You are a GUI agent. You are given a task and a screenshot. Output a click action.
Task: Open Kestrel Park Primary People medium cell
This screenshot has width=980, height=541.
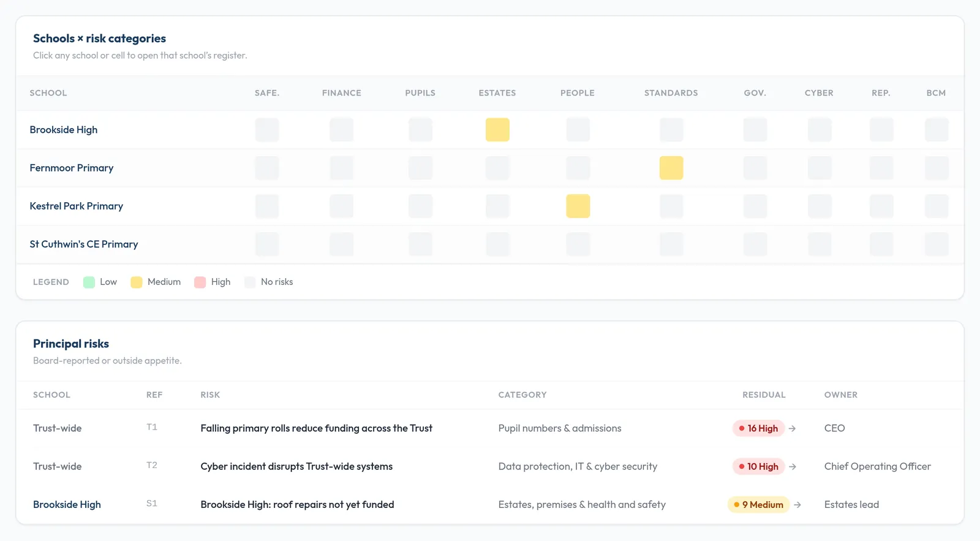(x=578, y=206)
